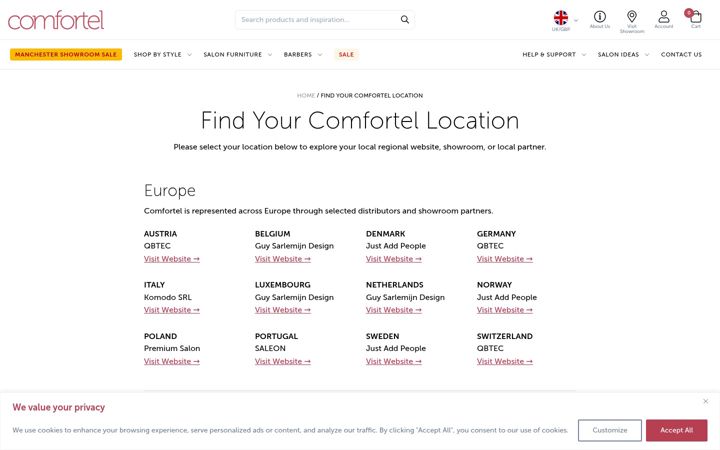Visit the Sweden distributor website
Image resolution: width=720 pixels, height=450 pixels.
click(394, 361)
